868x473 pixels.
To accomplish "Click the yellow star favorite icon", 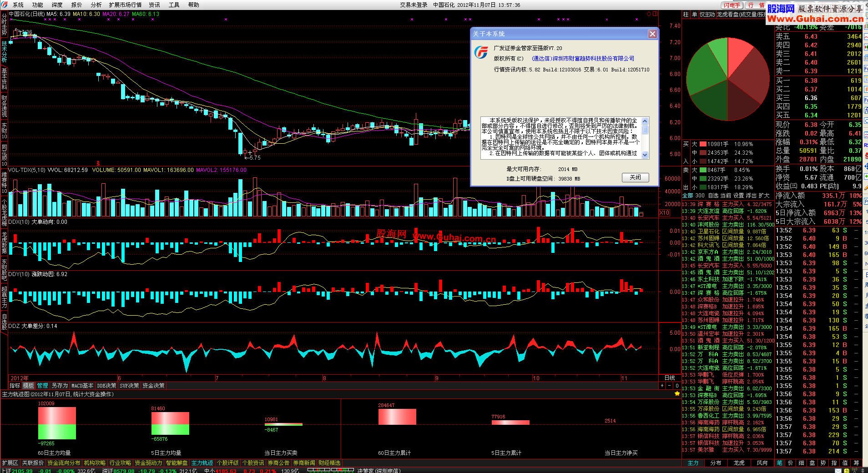I will click(x=677, y=394).
